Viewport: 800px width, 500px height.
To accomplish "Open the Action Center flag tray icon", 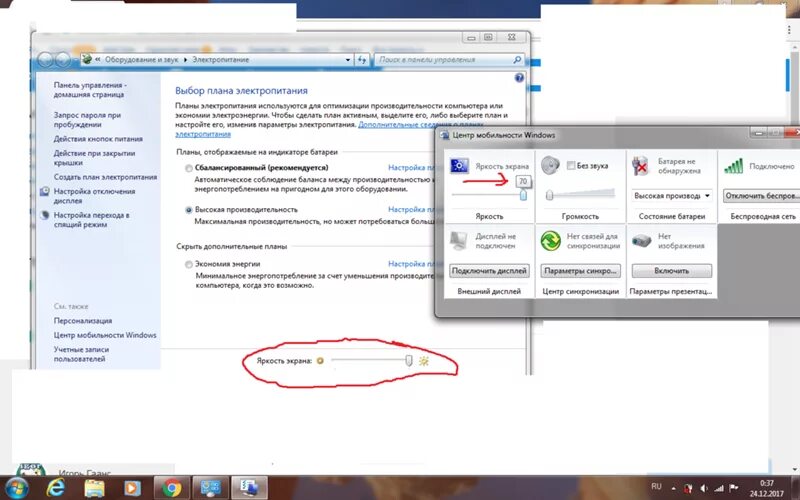I will [x=734, y=488].
